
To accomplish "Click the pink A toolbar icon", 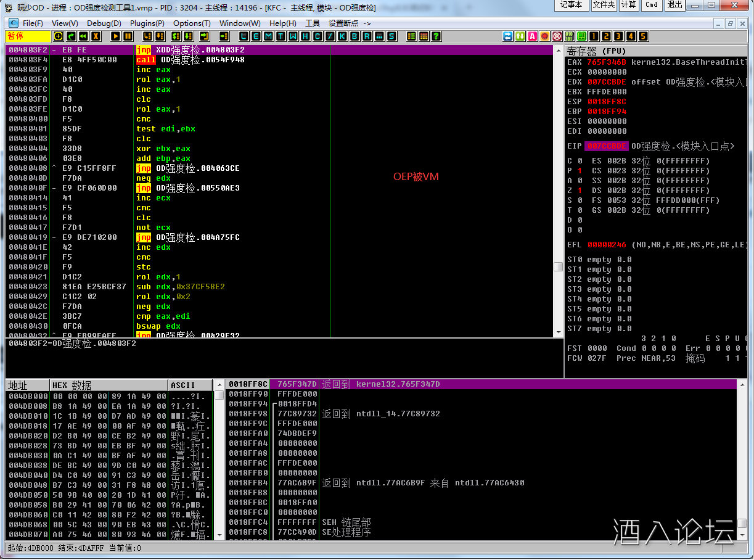I will (x=533, y=36).
